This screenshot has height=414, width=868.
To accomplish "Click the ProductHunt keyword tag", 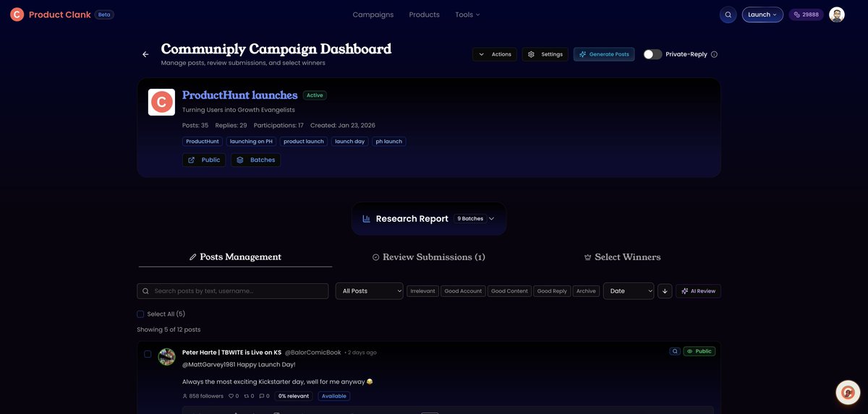I will pyautogui.click(x=203, y=142).
